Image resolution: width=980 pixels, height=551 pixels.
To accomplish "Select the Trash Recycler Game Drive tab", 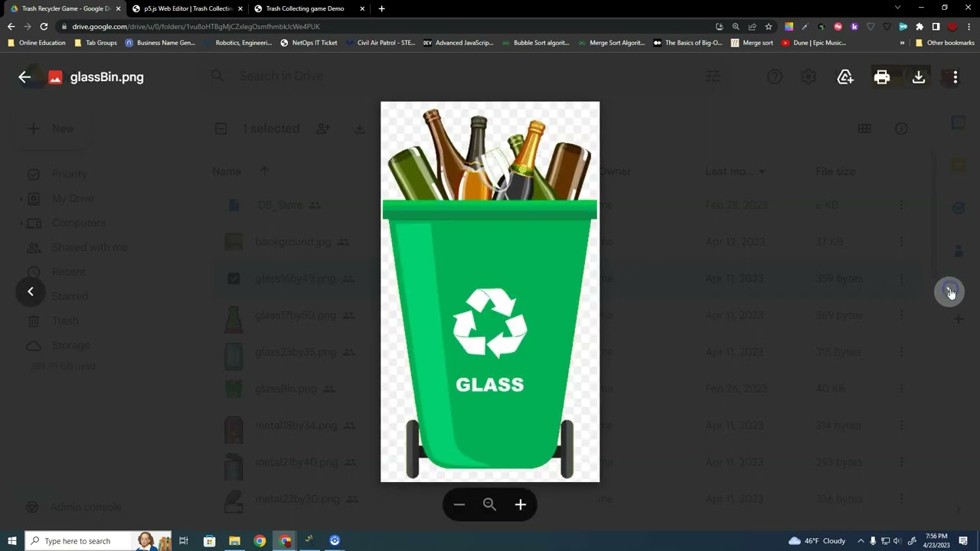I will coord(64,8).
